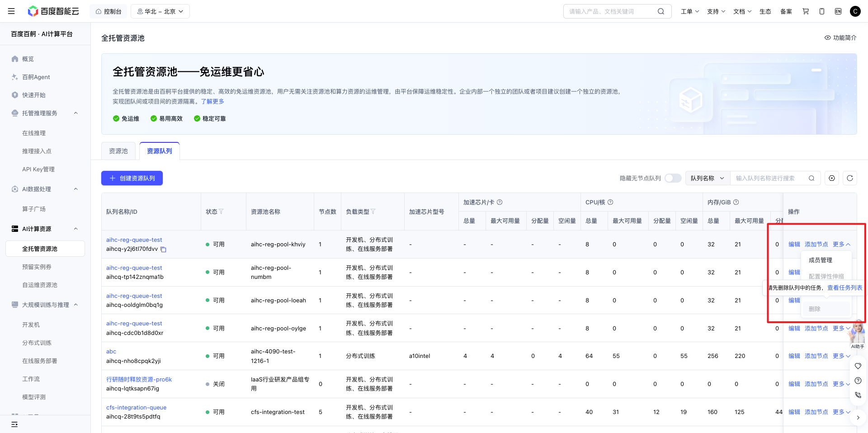Open table column settings icon
Screen dimensions: 868x433
(x=832, y=178)
